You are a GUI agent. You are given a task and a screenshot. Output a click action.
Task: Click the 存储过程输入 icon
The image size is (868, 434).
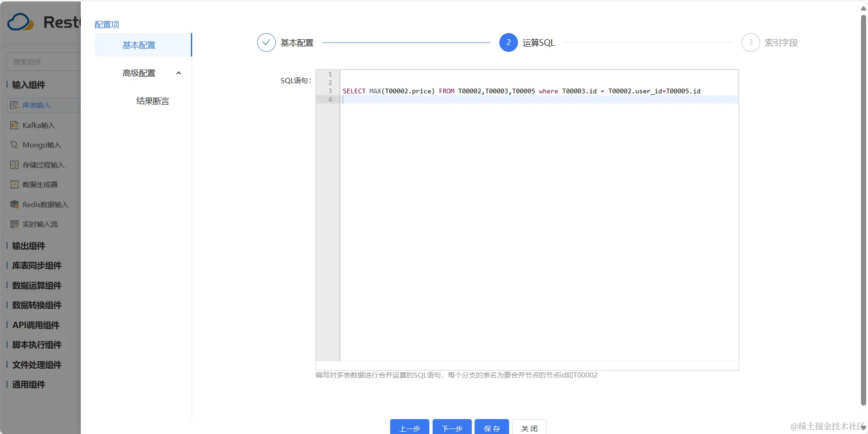click(14, 165)
